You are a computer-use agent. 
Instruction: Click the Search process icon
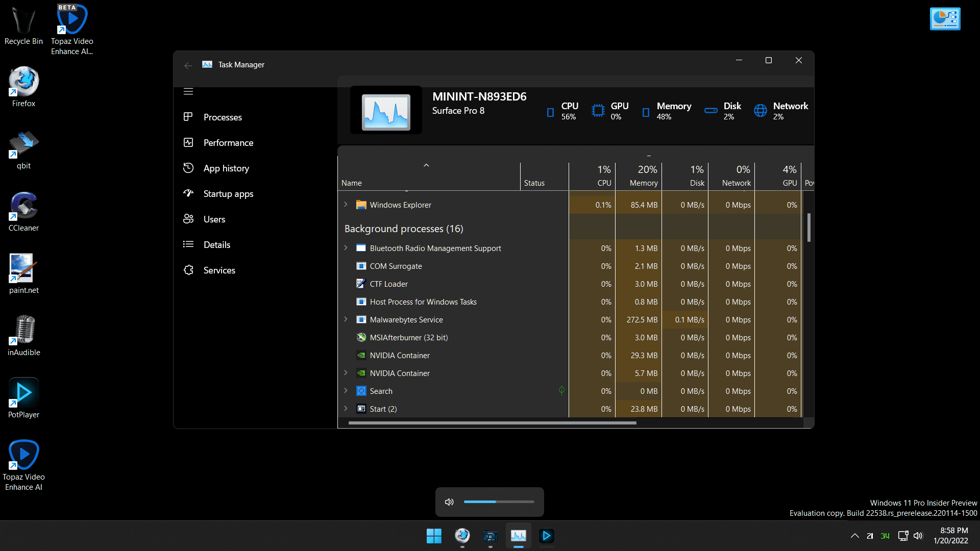[x=361, y=391]
